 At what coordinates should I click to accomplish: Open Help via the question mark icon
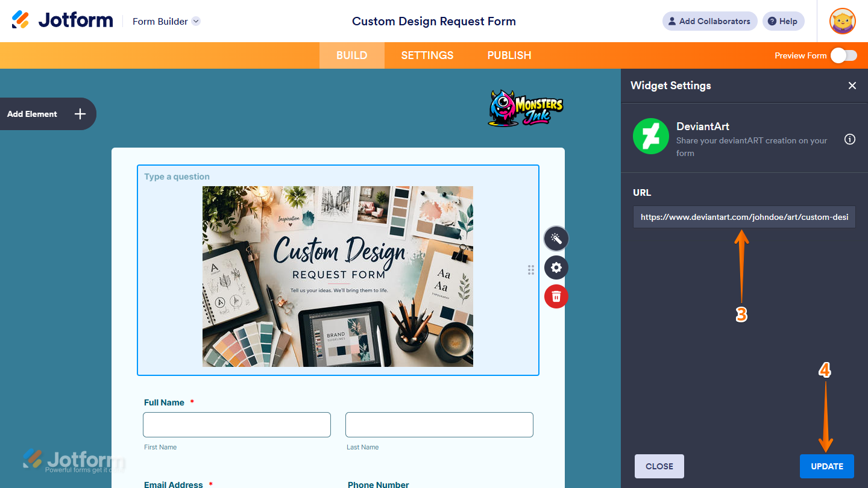pos(783,21)
